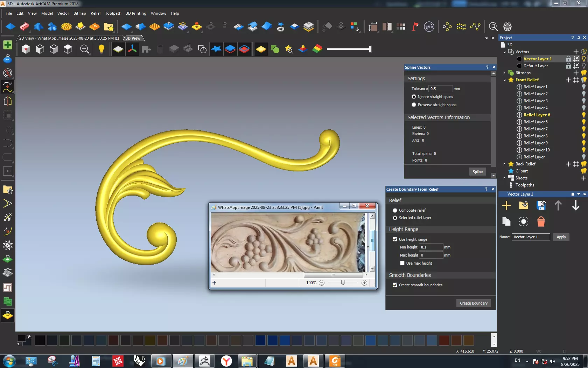Screen dimensions: 588x368
Task: Click the XYZ origin axes icon
Action: 132,49
